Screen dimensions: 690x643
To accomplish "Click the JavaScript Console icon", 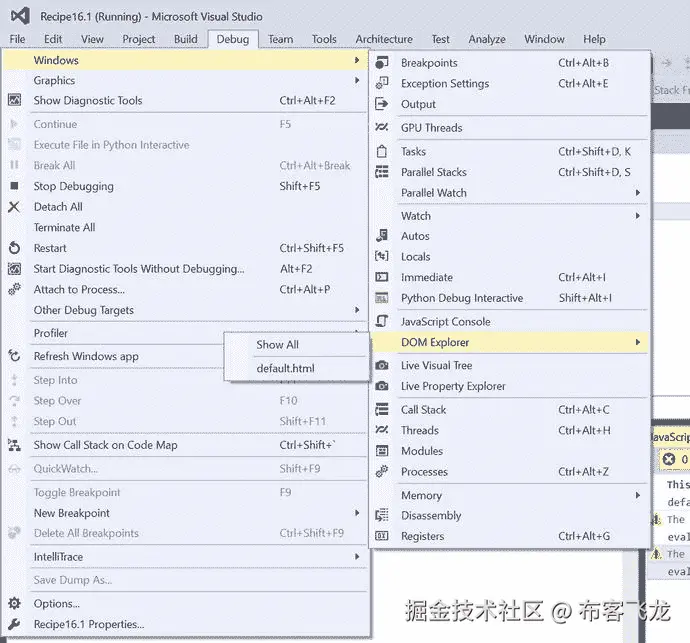I will click(382, 321).
